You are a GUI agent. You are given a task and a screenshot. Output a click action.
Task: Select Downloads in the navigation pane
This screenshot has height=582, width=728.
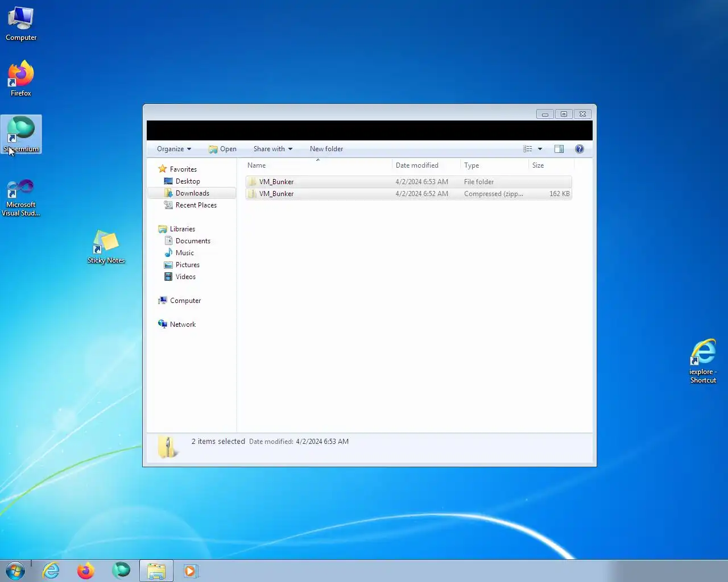point(192,193)
